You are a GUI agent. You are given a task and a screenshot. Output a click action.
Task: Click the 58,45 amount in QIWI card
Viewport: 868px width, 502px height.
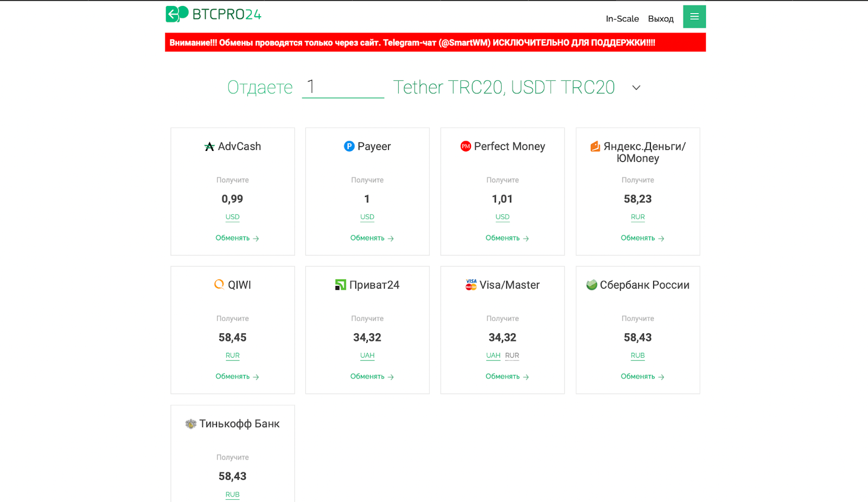pyautogui.click(x=233, y=338)
